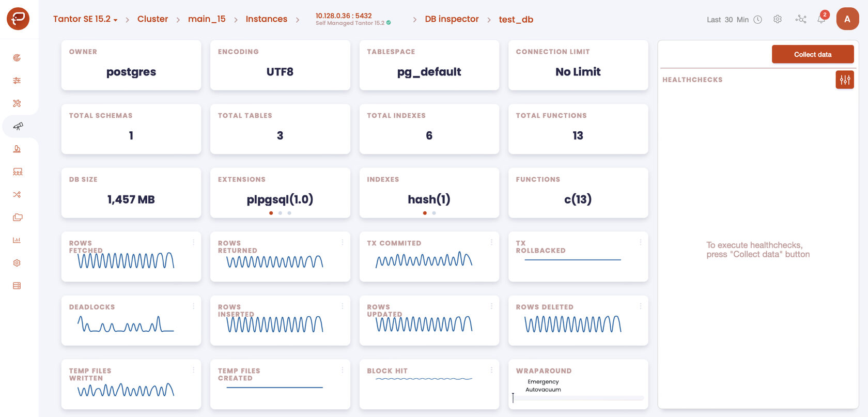The width and height of the screenshot is (868, 417).
Task: Open Rows Deleted card options menu
Action: pos(641,306)
